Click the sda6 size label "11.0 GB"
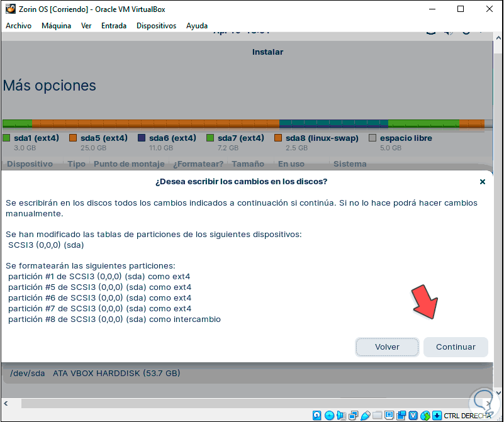 (160, 148)
